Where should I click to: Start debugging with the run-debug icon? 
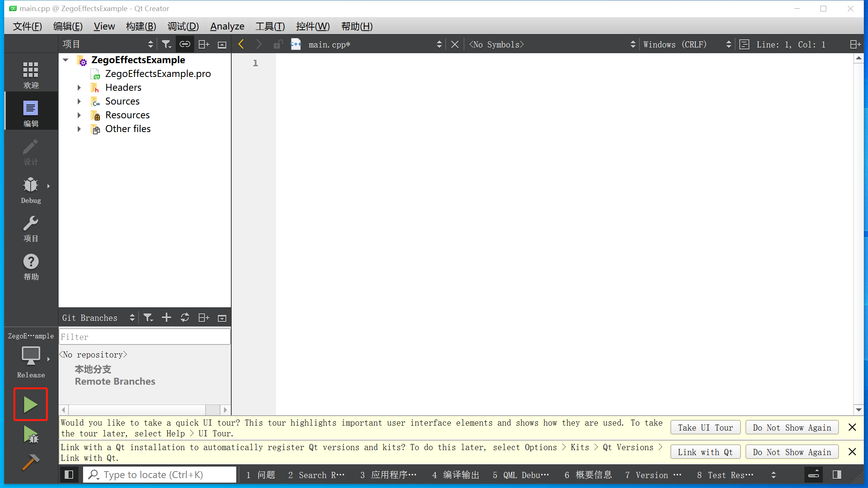tap(31, 434)
